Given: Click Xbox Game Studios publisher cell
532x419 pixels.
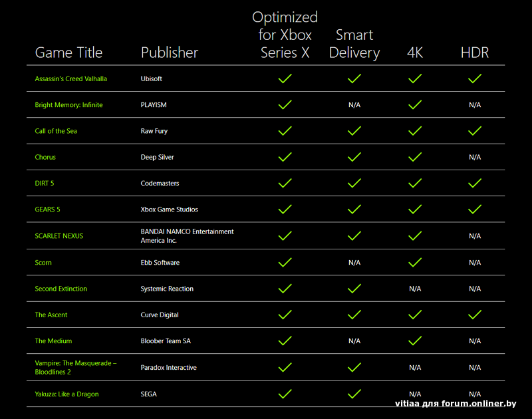Looking at the screenshot, I should tap(170, 209).
